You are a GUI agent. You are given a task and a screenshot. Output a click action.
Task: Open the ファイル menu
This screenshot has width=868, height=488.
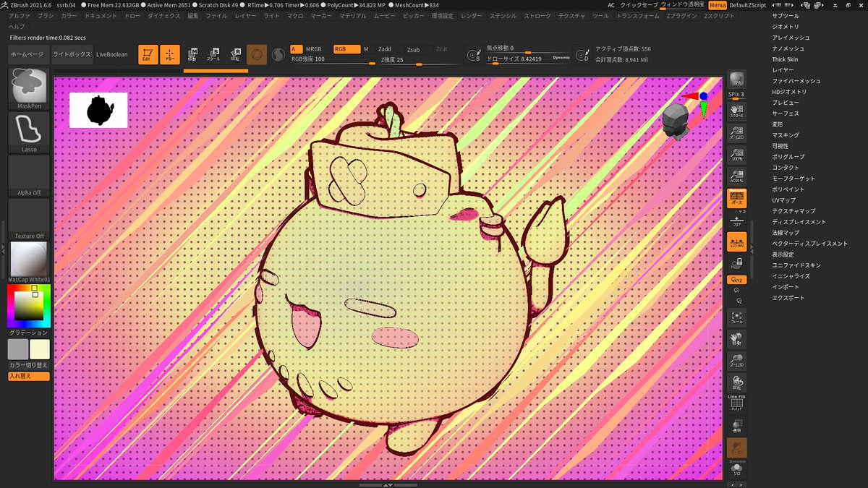[x=216, y=15]
